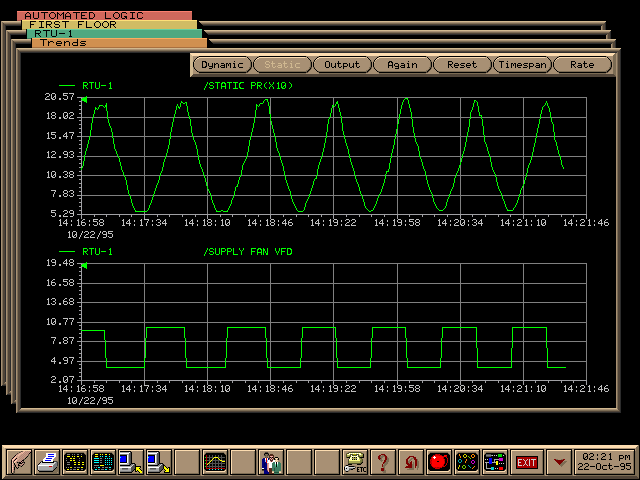The width and height of the screenshot is (640, 480).
Task: Click the red question mark help icon
Action: [383, 462]
